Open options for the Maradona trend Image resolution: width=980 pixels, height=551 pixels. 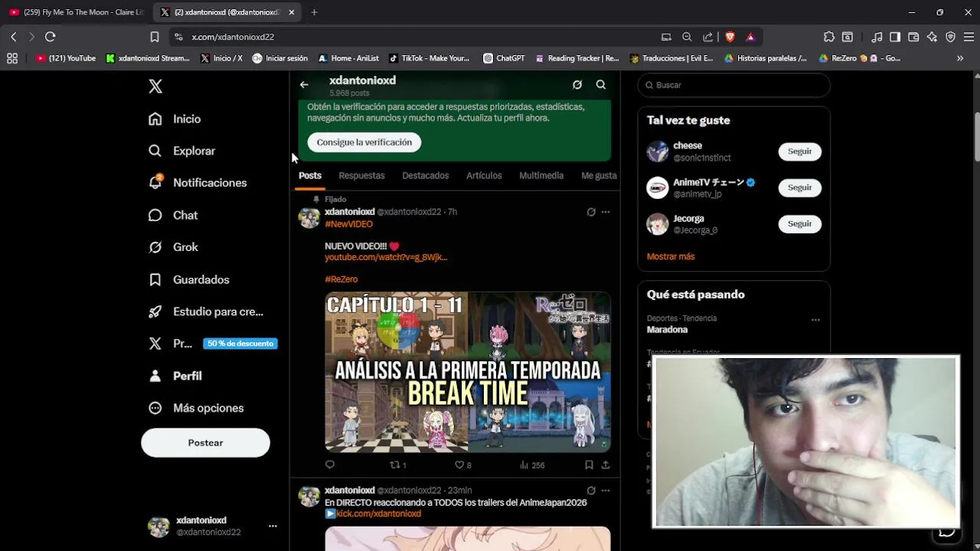pos(815,320)
